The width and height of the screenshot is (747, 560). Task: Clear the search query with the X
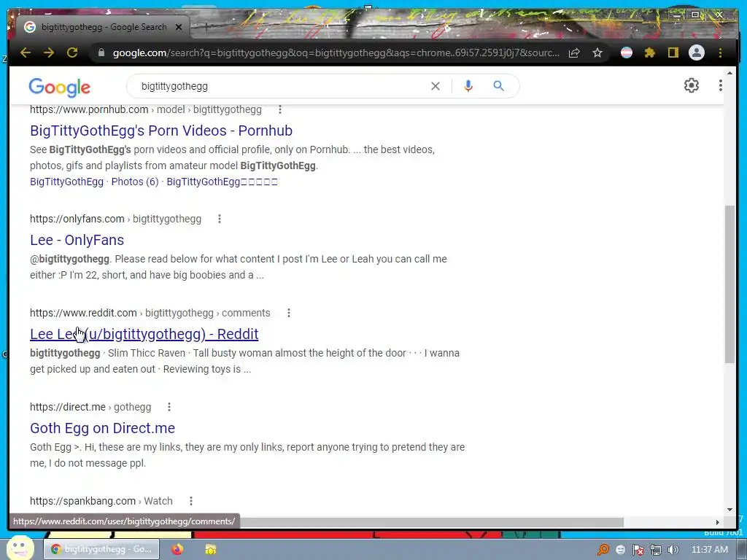pyautogui.click(x=436, y=86)
